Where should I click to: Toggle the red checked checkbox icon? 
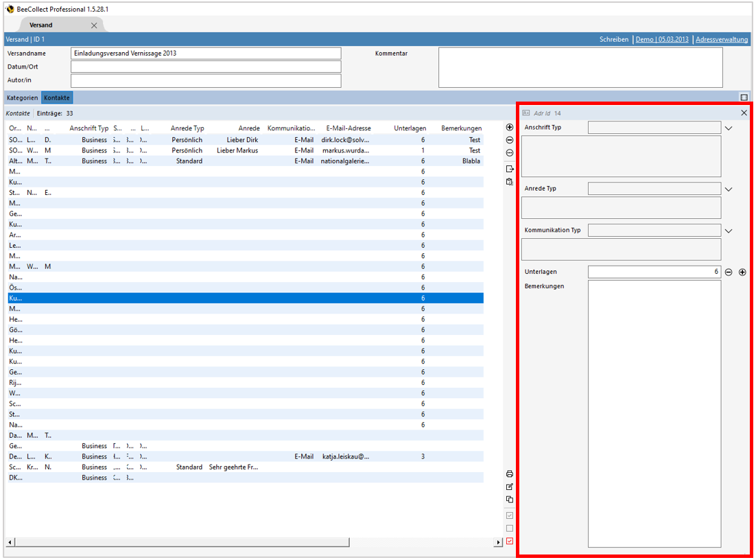(509, 541)
